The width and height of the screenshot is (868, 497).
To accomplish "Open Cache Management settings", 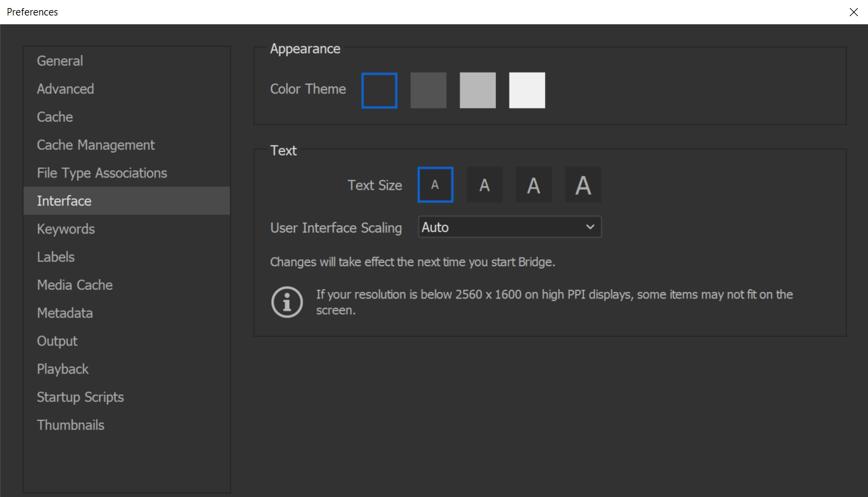I will 96,145.
